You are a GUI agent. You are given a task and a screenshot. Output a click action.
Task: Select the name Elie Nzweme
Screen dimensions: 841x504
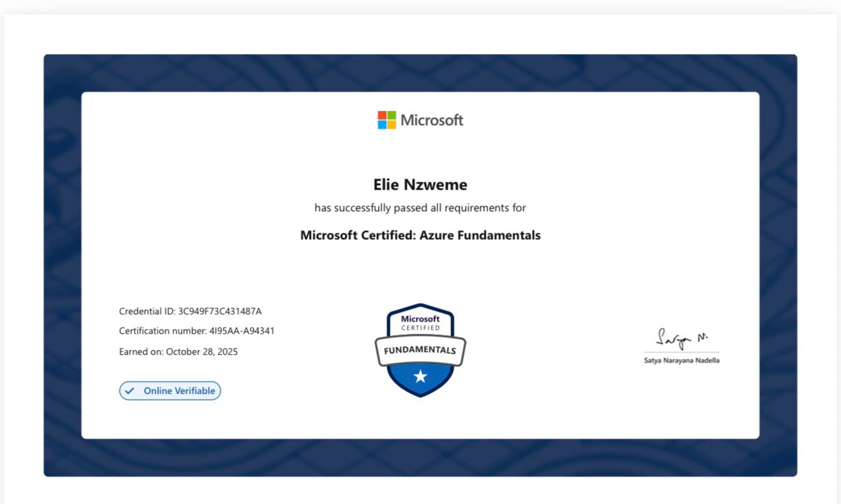coord(420,185)
